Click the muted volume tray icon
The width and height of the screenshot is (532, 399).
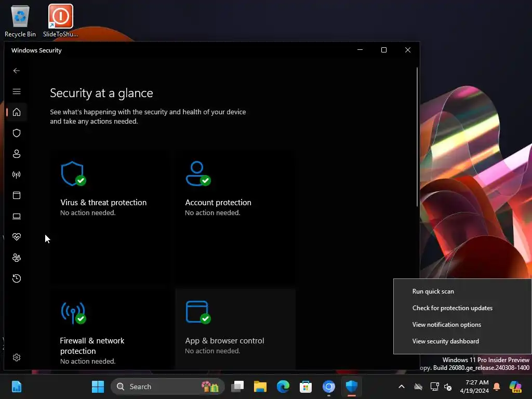448,387
